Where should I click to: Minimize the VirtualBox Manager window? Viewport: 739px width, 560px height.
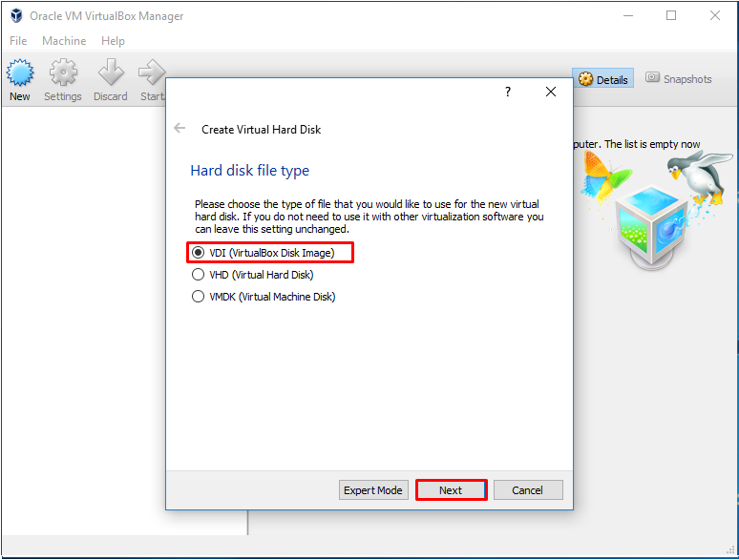(x=628, y=15)
